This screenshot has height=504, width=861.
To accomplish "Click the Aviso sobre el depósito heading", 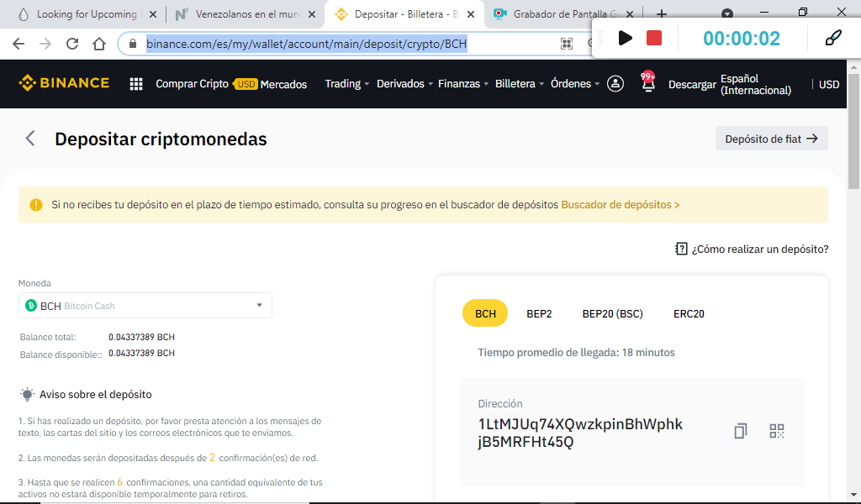I will [x=96, y=394].
